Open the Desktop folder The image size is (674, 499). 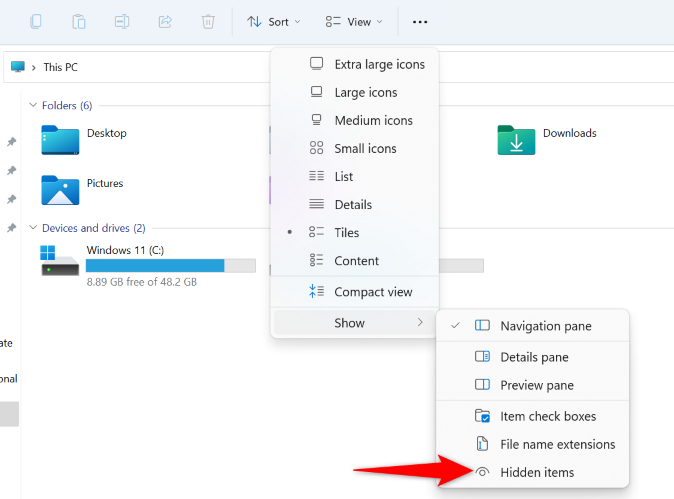pos(60,139)
